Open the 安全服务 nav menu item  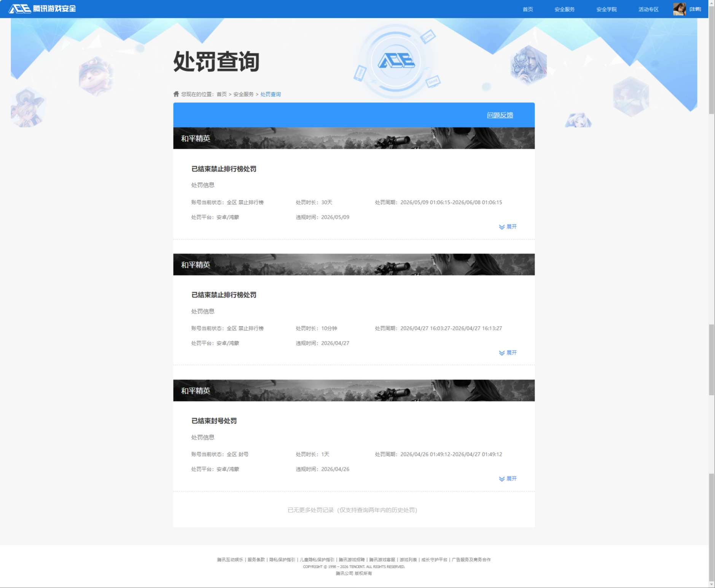(x=564, y=9)
